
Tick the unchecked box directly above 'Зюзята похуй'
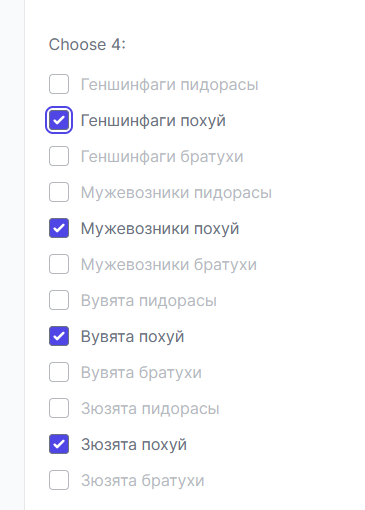click(x=59, y=408)
